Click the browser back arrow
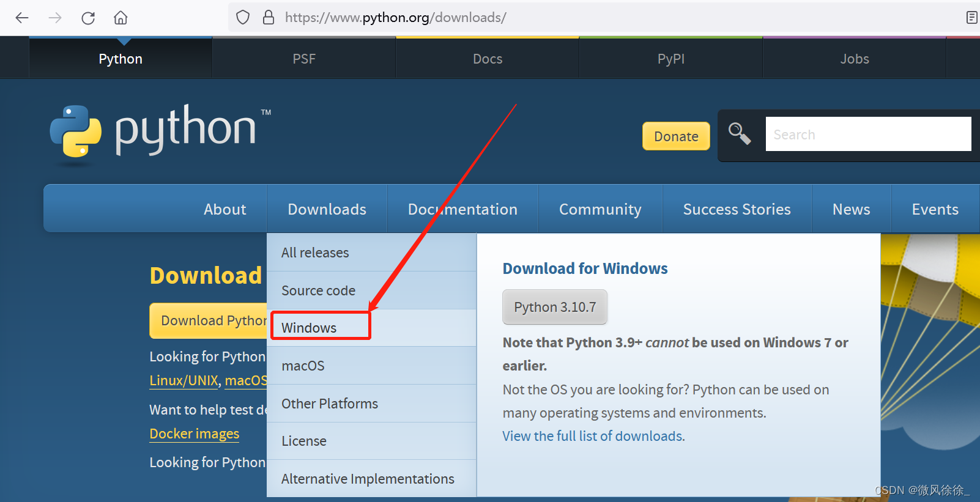980x502 pixels. click(22, 18)
